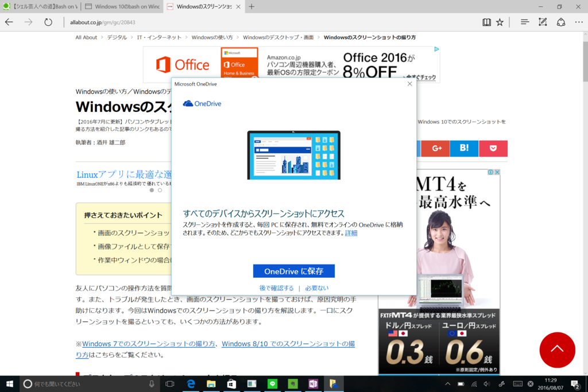
Task: Show hidden system tray icons
Action: pyautogui.click(x=447, y=384)
